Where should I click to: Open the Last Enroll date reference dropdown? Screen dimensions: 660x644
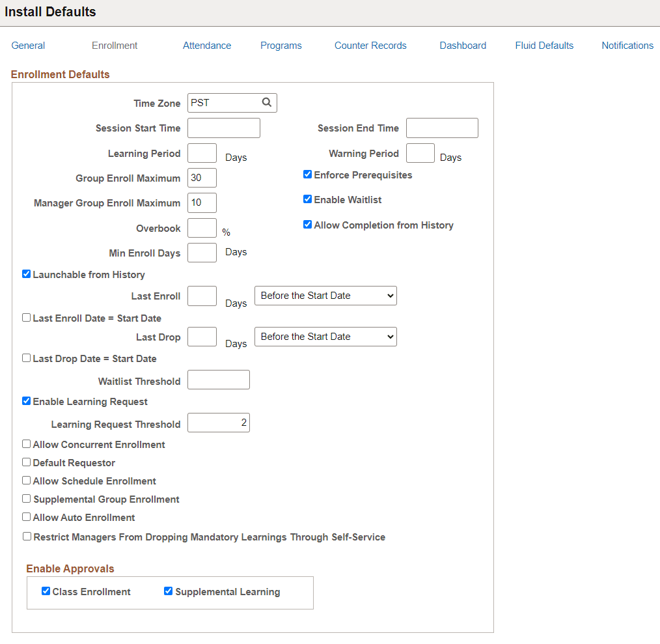click(325, 295)
